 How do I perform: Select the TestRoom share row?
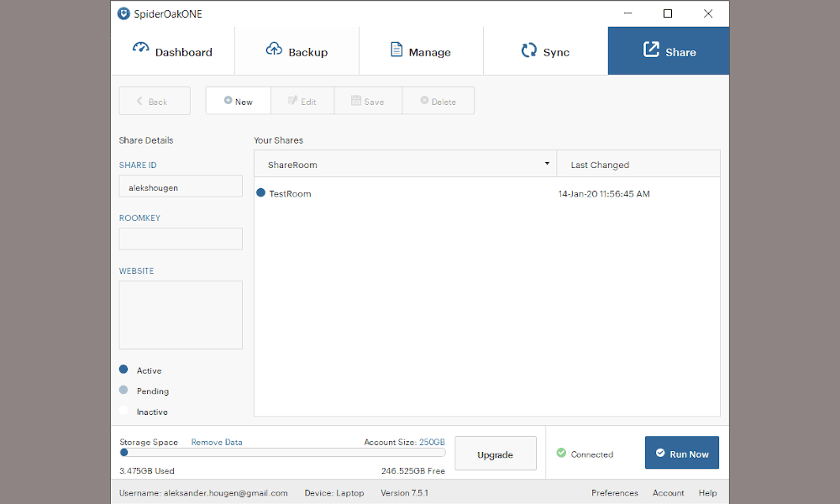click(x=487, y=193)
